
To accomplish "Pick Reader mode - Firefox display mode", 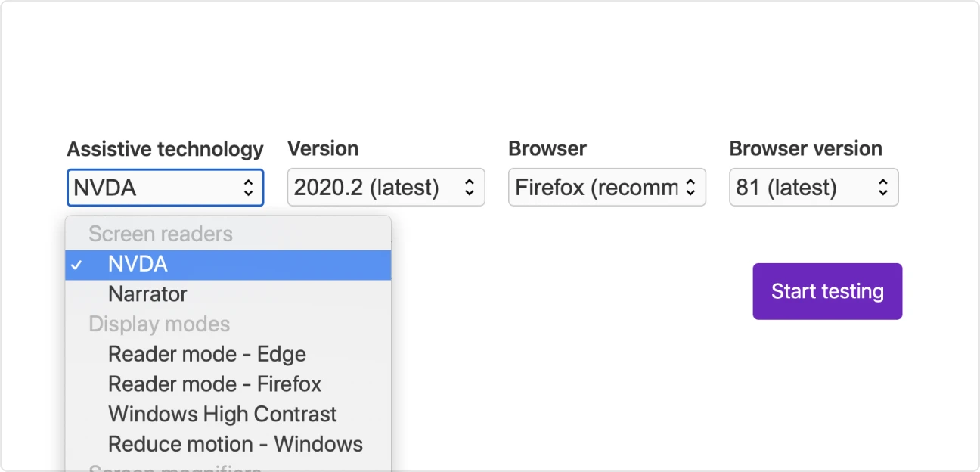I will coord(214,384).
